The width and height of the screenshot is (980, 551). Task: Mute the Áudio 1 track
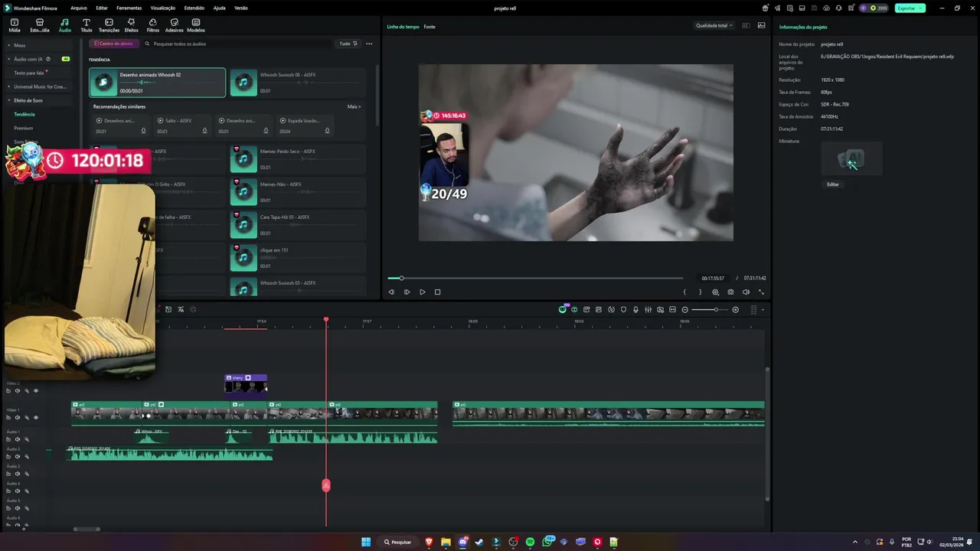(x=18, y=439)
